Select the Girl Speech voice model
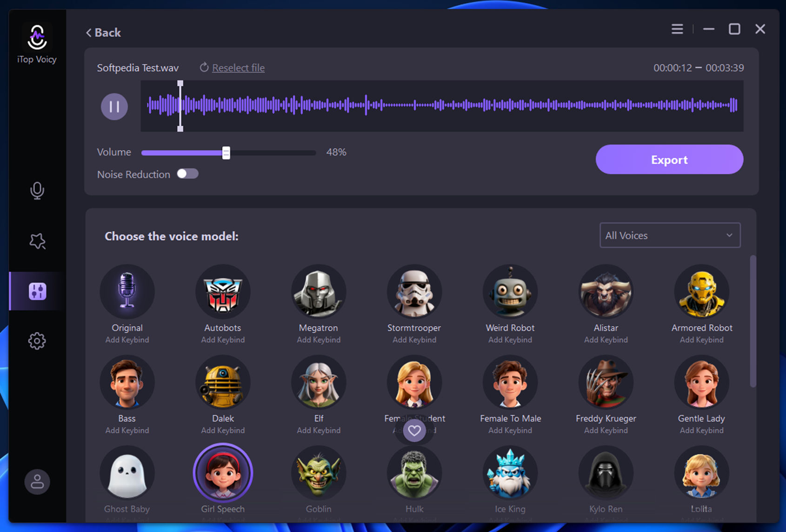 pos(223,473)
